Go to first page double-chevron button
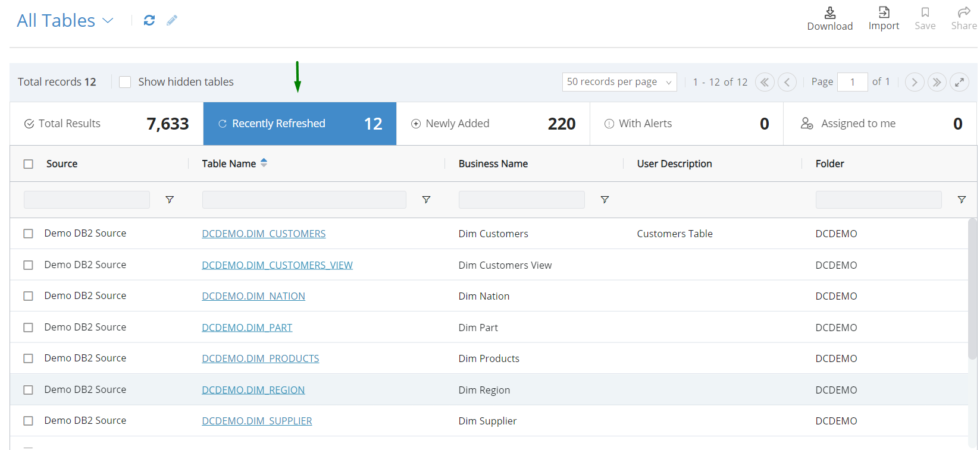 tap(765, 82)
